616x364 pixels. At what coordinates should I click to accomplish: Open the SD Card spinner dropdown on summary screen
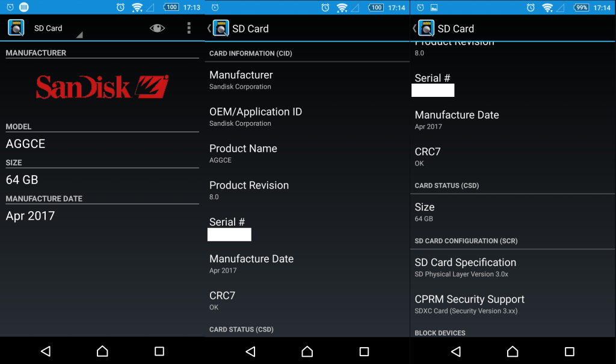tap(58, 28)
